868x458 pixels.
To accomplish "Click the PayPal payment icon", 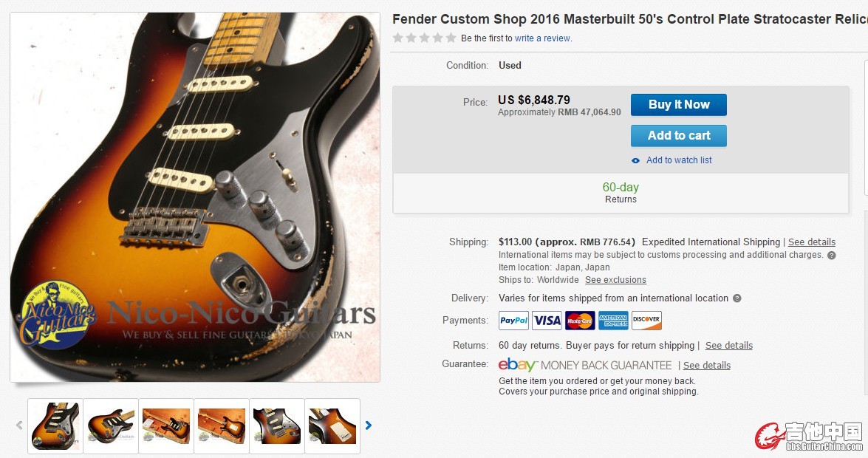I will point(513,320).
